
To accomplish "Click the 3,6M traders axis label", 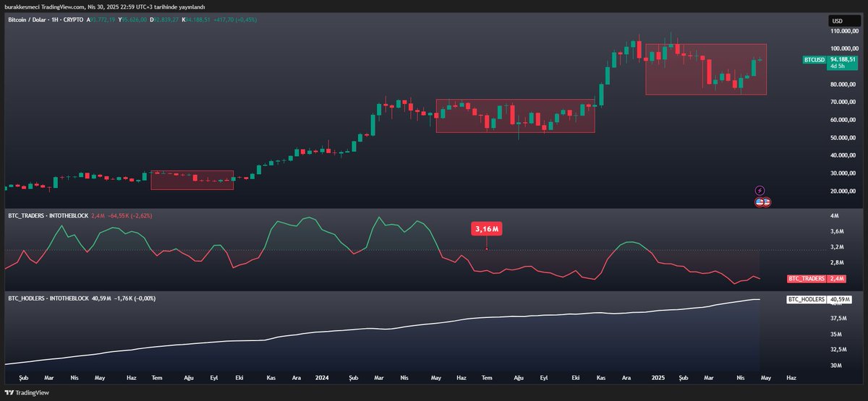I will click(836, 231).
